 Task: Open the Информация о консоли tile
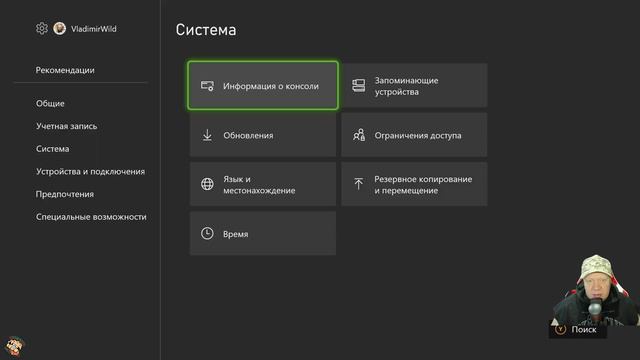click(263, 86)
